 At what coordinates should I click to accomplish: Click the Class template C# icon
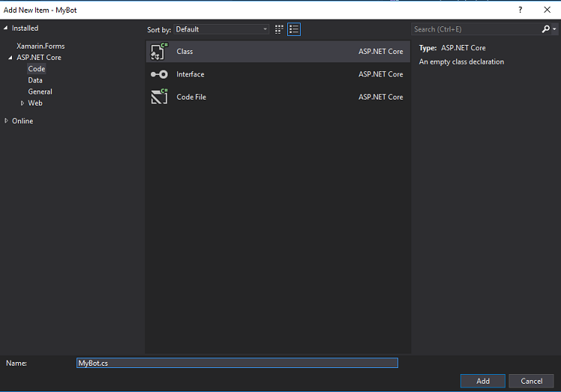point(159,51)
